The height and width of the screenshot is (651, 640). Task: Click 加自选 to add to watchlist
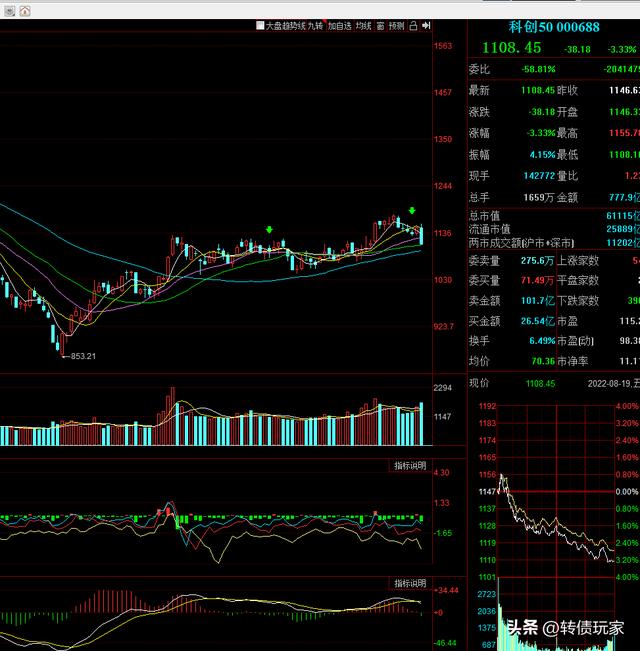tap(340, 26)
